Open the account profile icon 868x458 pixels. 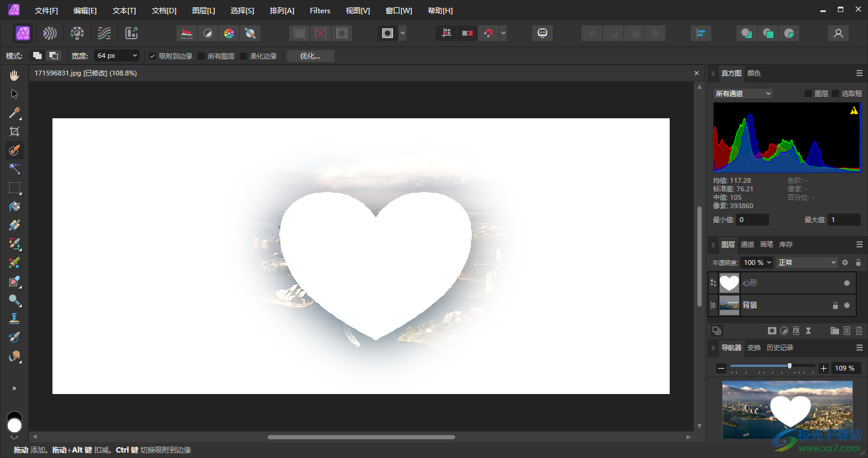tap(838, 33)
